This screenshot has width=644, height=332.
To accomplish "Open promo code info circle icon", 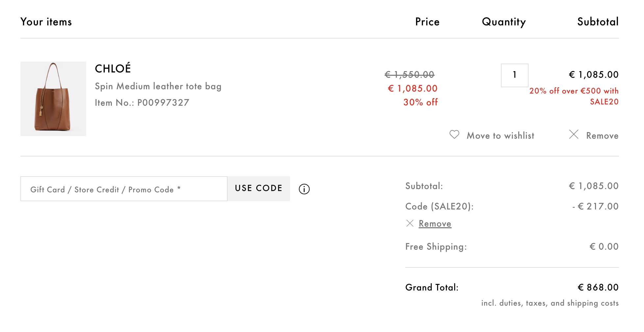I will tap(304, 189).
